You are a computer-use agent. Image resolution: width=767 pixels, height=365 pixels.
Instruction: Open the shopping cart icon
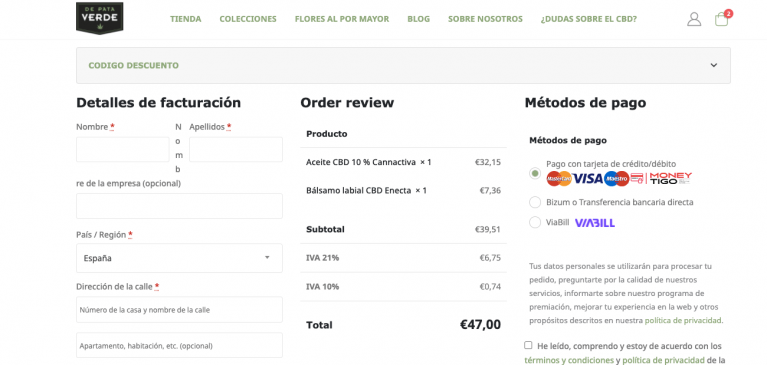pos(722,18)
